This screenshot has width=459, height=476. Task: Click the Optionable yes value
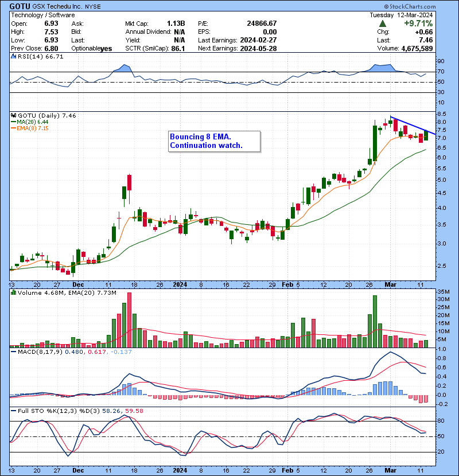pyautogui.click(x=106, y=49)
